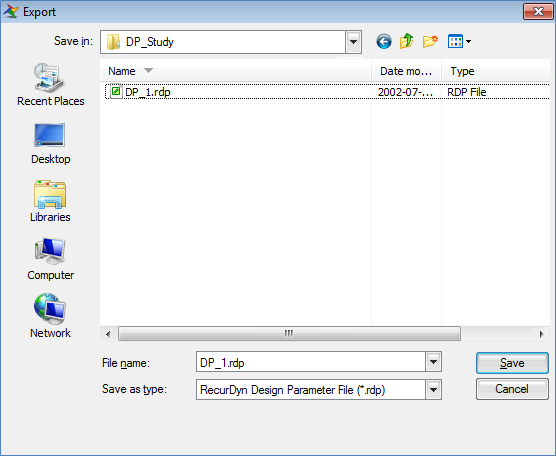Expand the Save as type dropdown

pyautogui.click(x=433, y=389)
